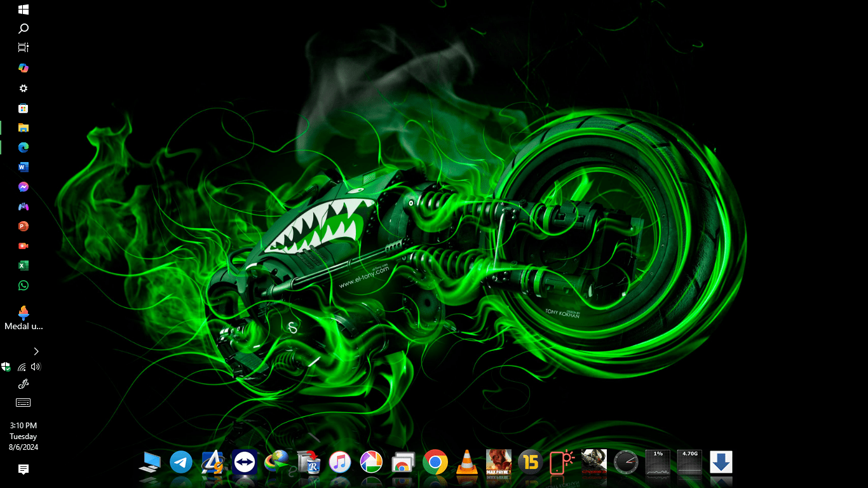Launch Microsoft Copilot from the taskbar
Viewport: 868px width, 488px height.
(24, 68)
